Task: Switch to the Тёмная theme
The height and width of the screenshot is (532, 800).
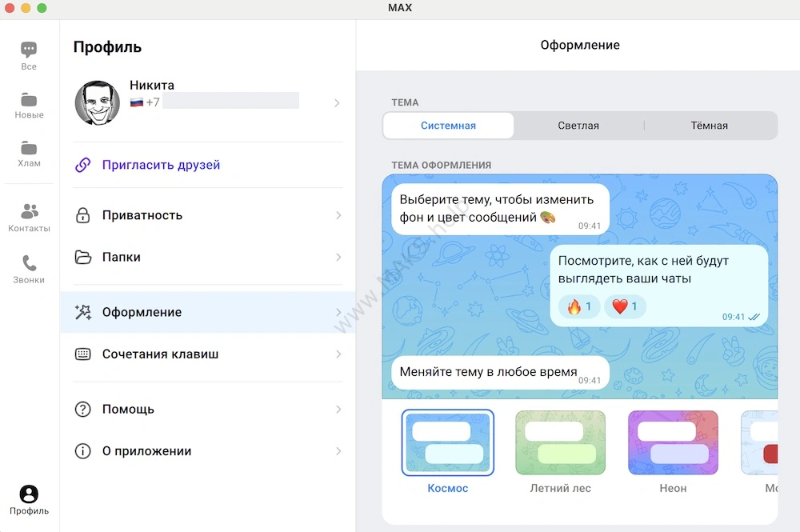Action: pyautogui.click(x=709, y=126)
